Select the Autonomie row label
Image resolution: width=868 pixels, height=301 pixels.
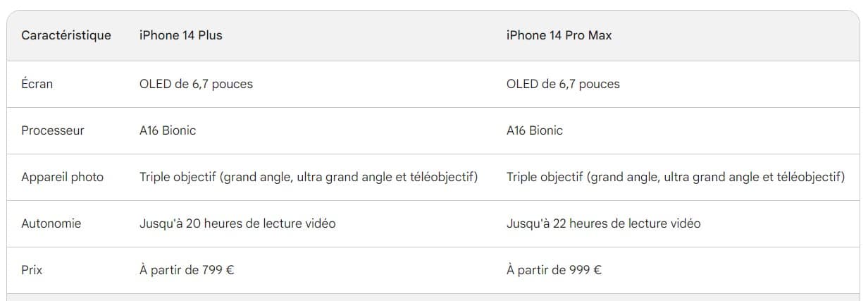click(51, 223)
